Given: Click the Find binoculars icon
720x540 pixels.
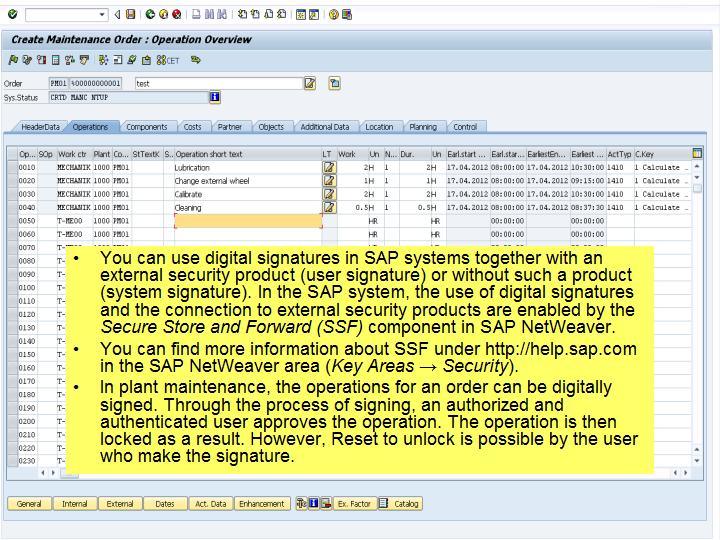Looking at the screenshot, I should pyautogui.click(x=209, y=14).
